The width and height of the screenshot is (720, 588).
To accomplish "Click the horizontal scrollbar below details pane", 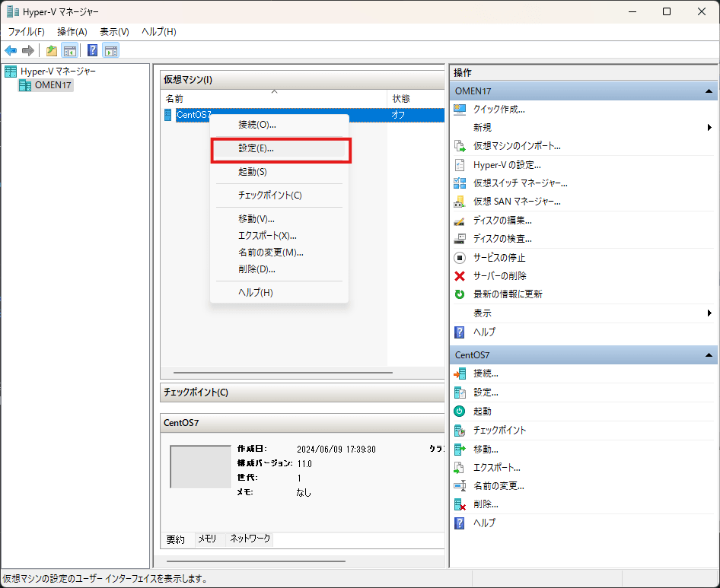I will (256, 561).
